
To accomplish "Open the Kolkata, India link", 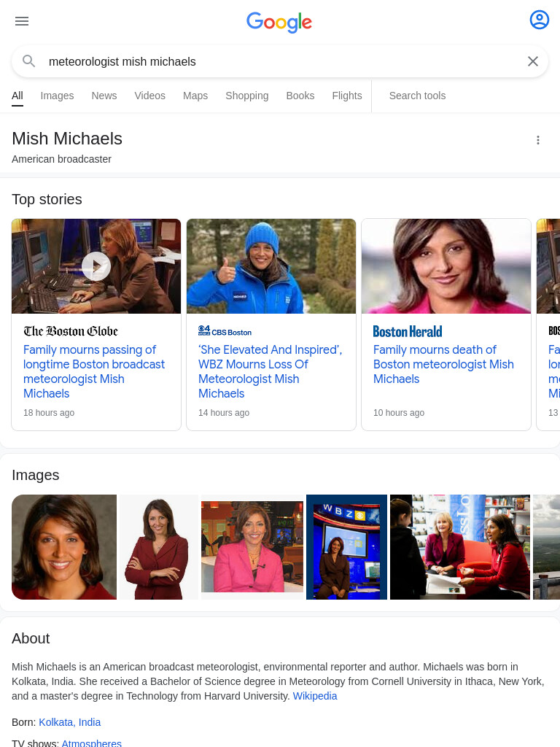I will pyautogui.click(x=69, y=722).
